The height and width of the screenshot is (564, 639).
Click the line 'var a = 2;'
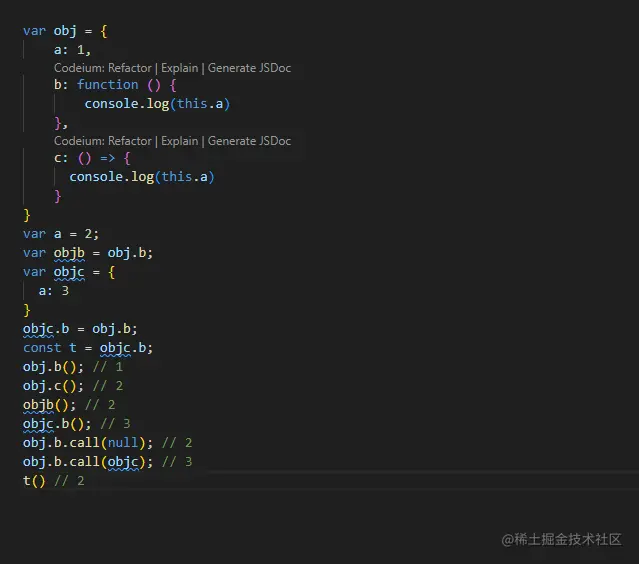tap(61, 234)
